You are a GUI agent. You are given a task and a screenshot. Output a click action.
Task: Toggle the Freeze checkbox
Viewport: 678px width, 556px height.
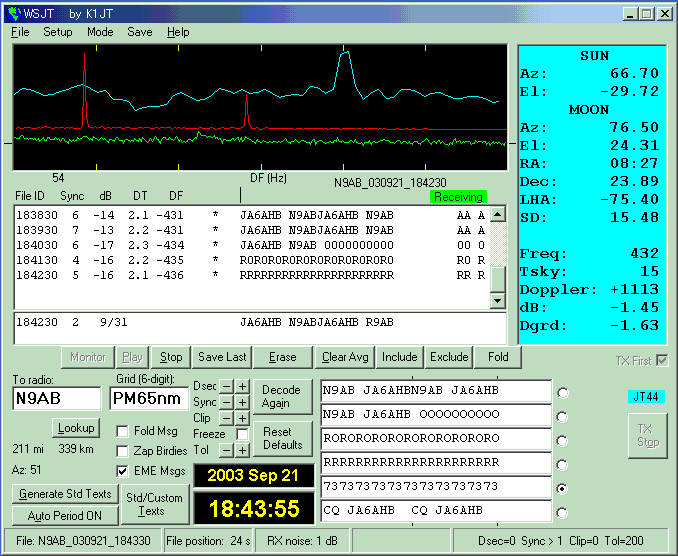241,434
